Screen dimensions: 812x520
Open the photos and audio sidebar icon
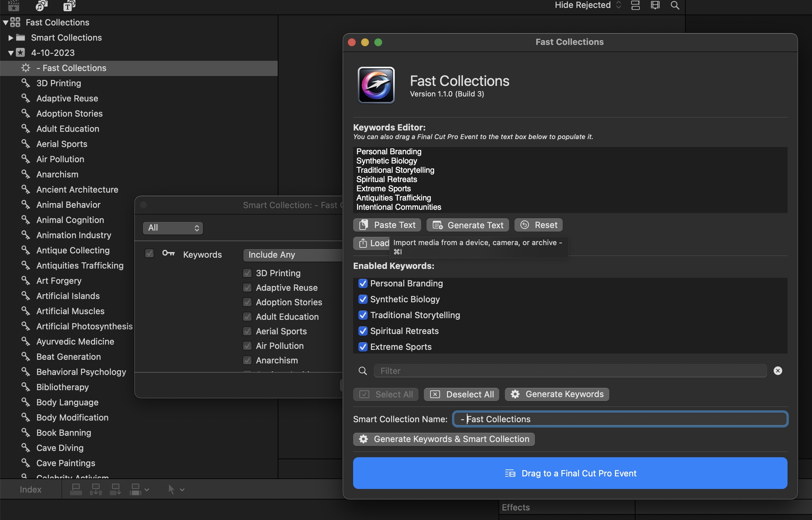pyautogui.click(x=42, y=5)
